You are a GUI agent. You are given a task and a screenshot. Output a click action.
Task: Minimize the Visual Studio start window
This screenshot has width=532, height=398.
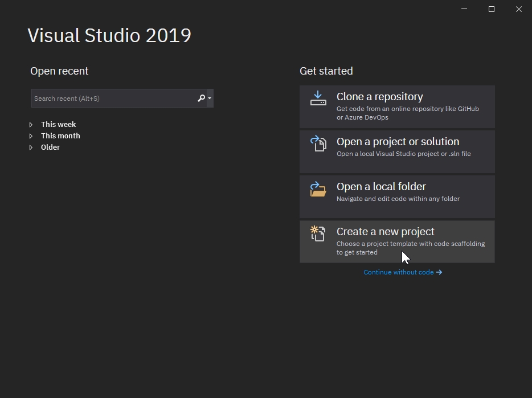pyautogui.click(x=464, y=9)
